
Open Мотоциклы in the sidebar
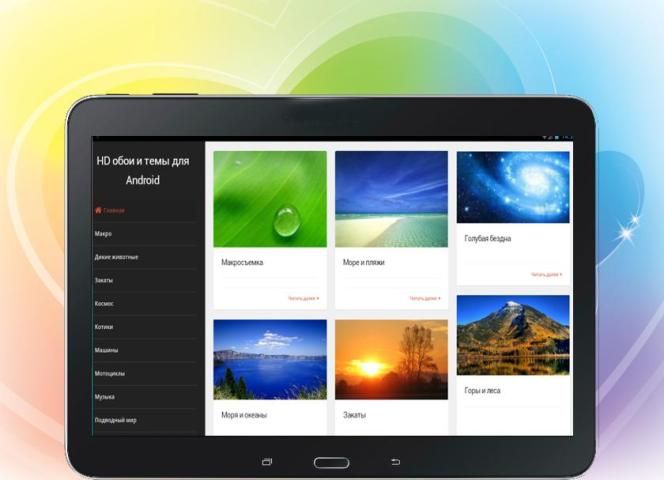pyautogui.click(x=111, y=373)
